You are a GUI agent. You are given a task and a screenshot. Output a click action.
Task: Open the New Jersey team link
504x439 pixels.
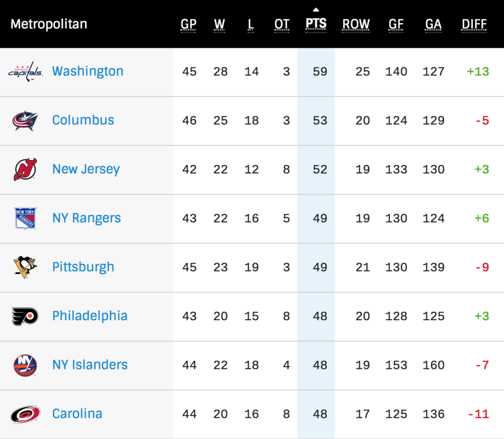click(x=86, y=169)
